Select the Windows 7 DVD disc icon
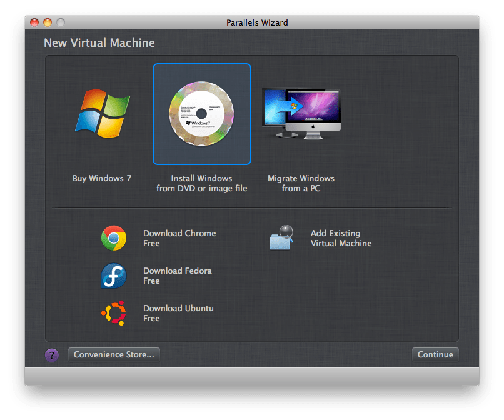 pos(201,114)
